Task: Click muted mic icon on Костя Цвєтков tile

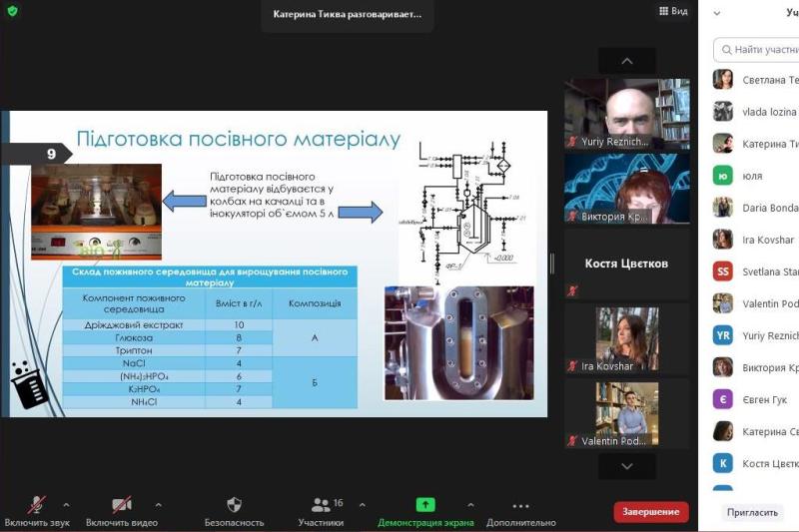Action: (x=572, y=290)
